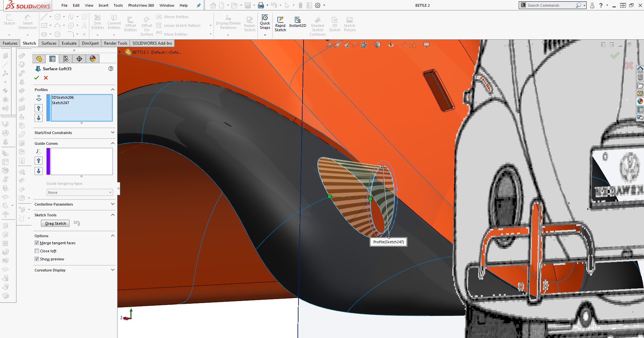Move guide curve up
Viewport: 644px width, 338px height.
click(x=39, y=161)
